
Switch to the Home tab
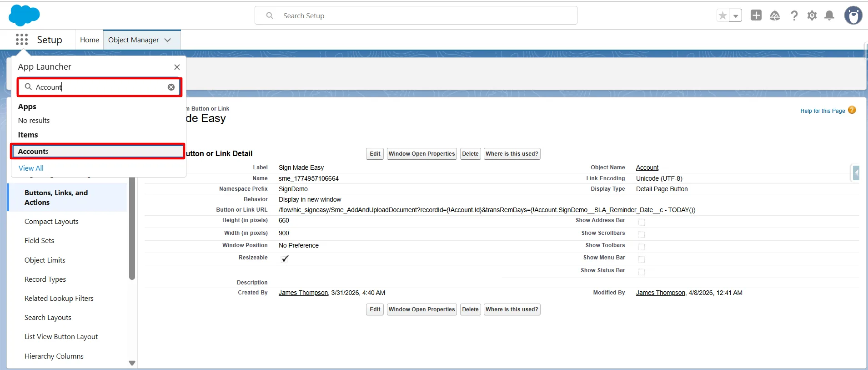click(90, 40)
